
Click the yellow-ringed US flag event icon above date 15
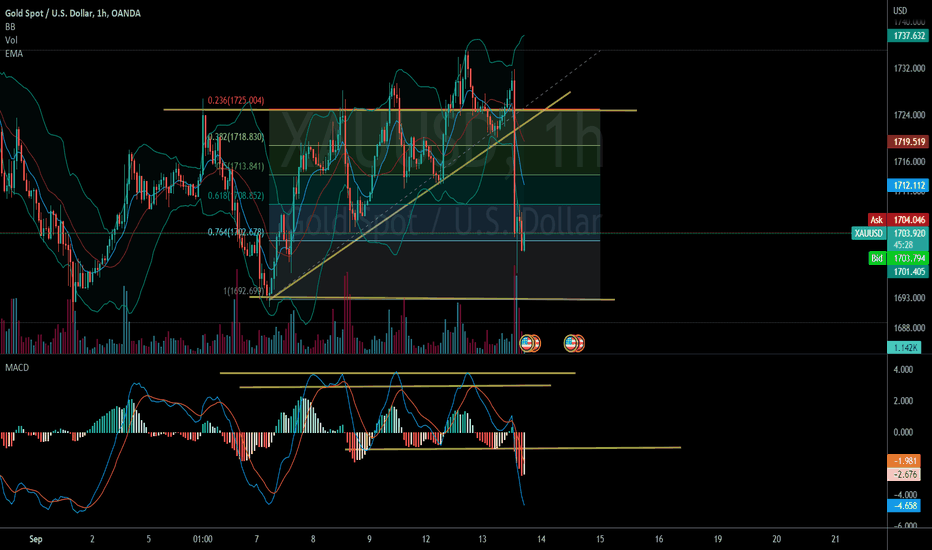pyautogui.click(x=571, y=343)
